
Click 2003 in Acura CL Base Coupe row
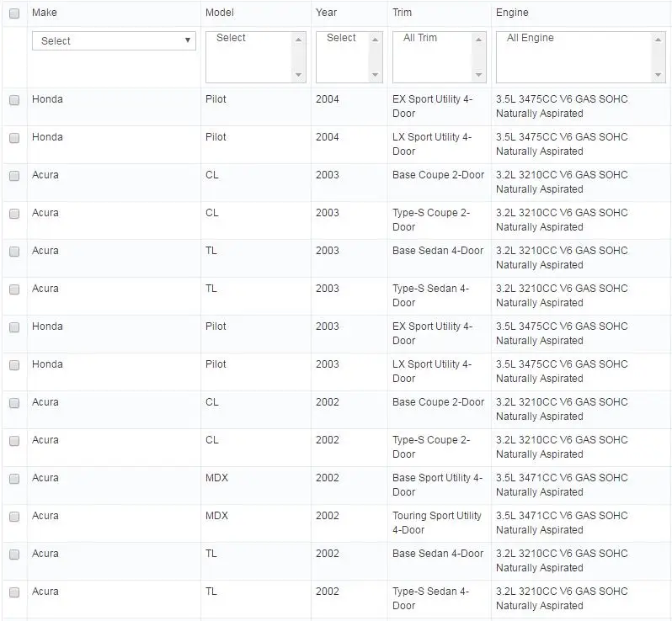328,175
